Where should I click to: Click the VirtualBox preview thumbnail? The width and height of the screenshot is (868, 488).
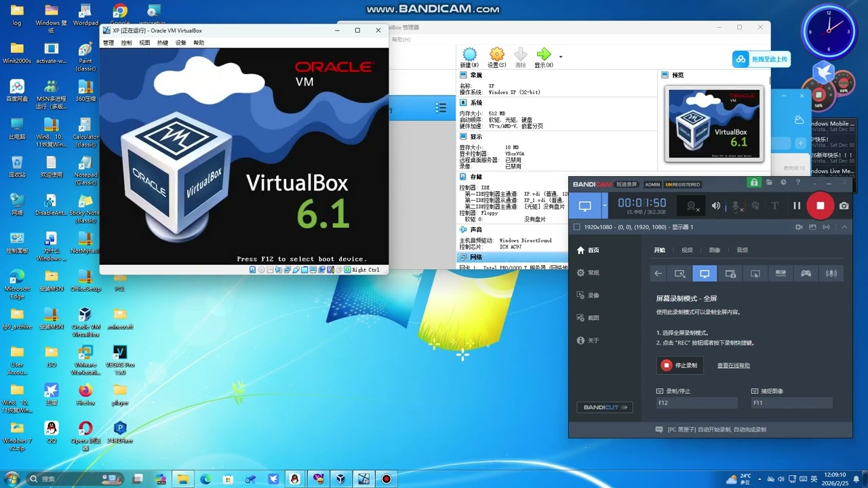click(714, 124)
